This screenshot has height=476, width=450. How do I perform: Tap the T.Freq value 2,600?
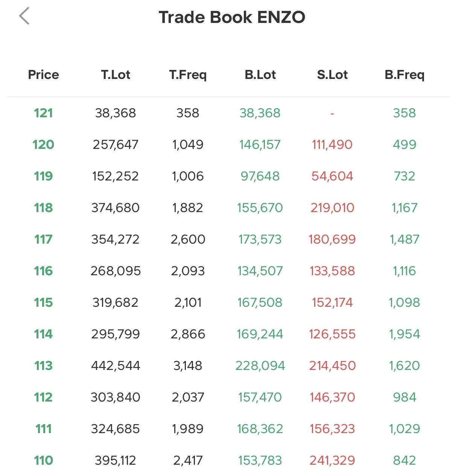tap(188, 239)
